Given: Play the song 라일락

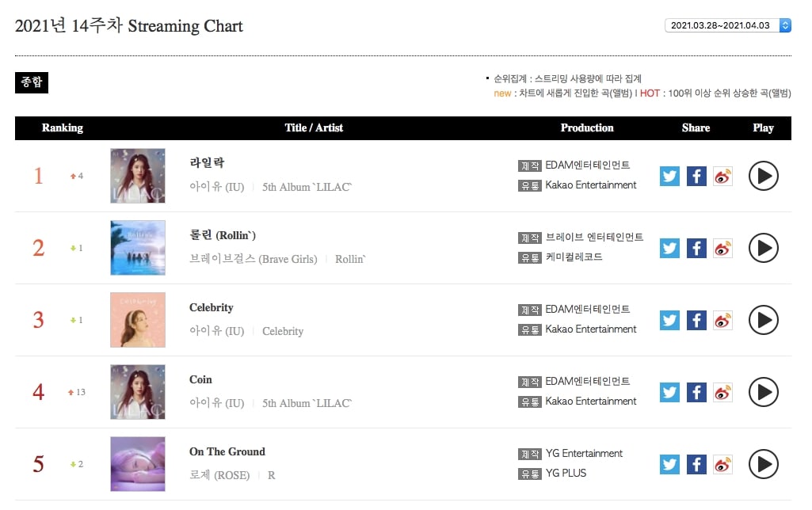Looking at the screenshot, I should 764,176.
